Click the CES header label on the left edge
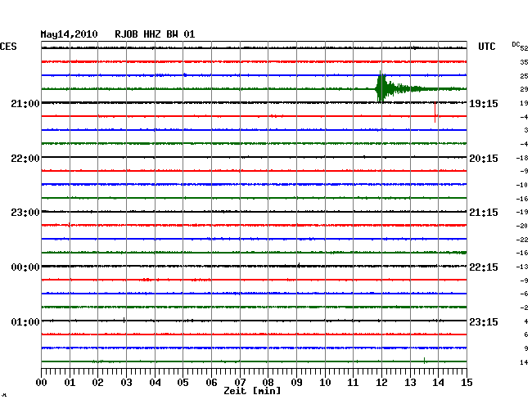 tap(8, 47)
